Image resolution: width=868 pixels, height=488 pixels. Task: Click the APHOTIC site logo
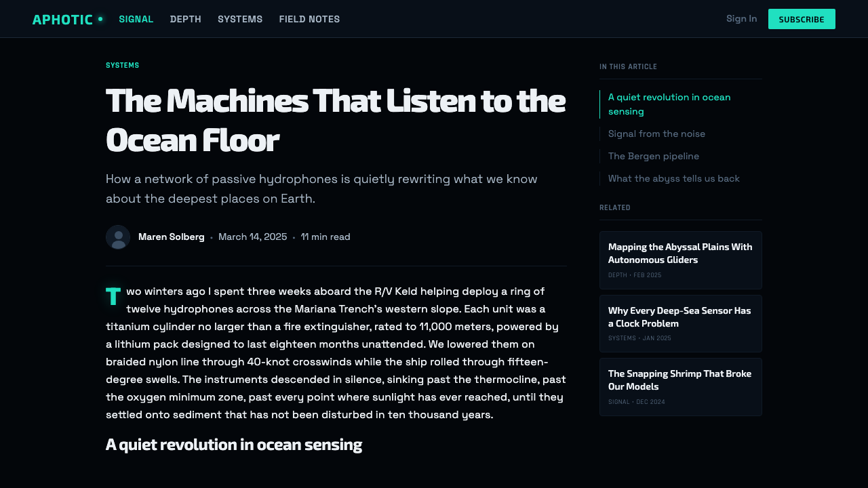tap(68, 19)
